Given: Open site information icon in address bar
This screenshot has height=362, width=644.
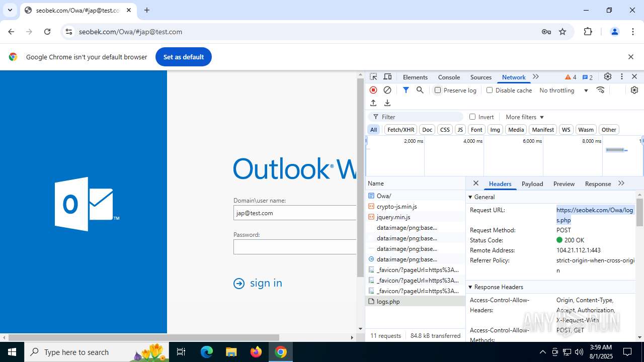Looking at the screenshot, I should [x=69, y=32].
